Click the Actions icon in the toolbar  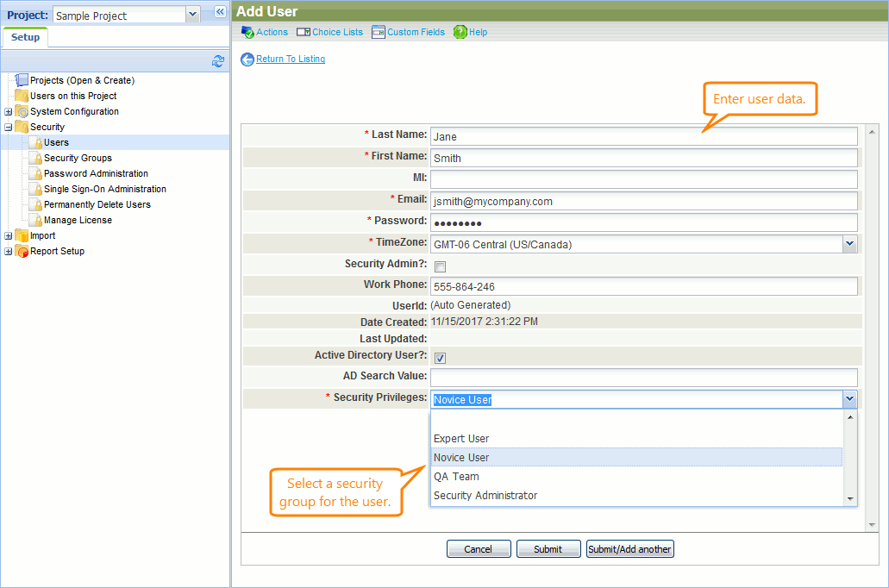[247, 32]
